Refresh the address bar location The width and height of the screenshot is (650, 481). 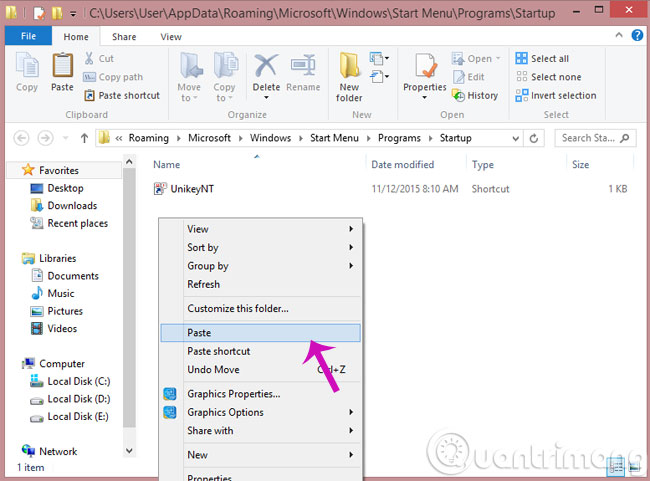[534, 138]
